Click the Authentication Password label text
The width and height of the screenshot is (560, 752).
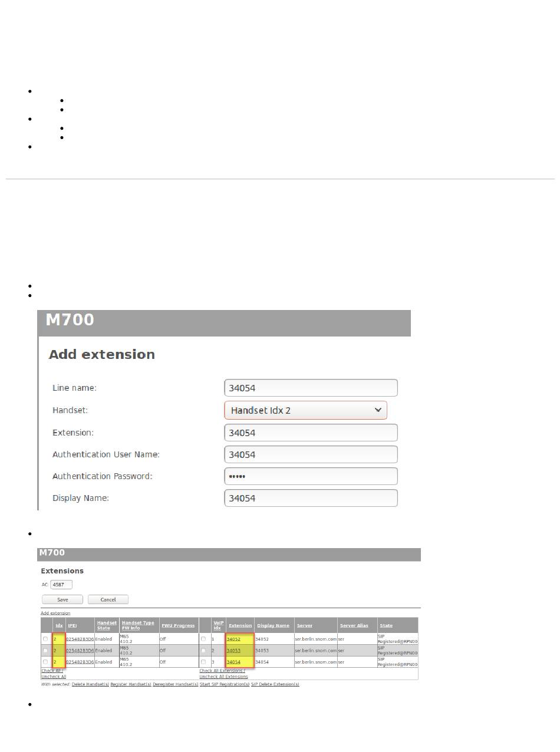[103, 476]
